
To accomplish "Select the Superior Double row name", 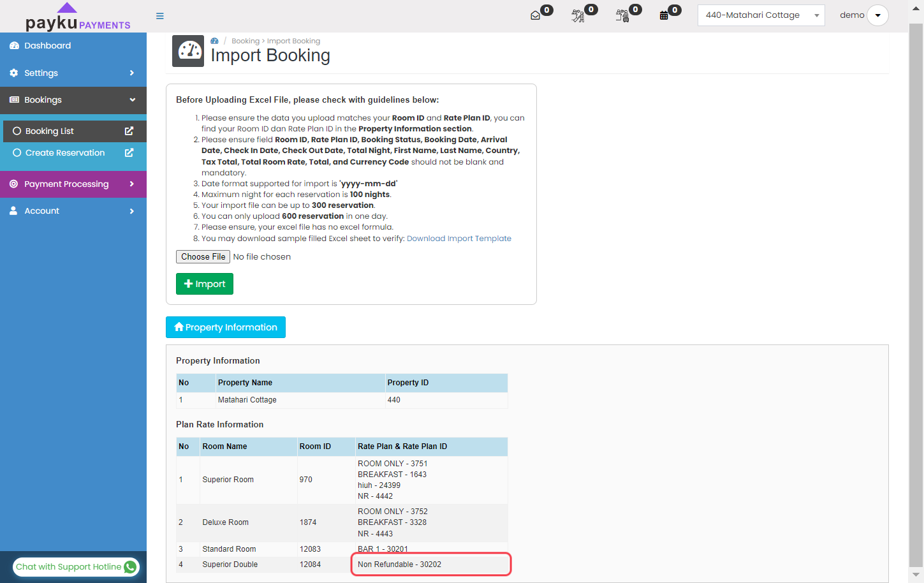I will pyautogui.click(x=230, y=565).
